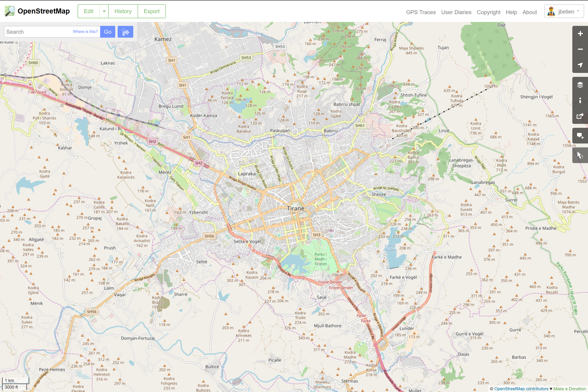This screenshot has height=392, width=588.
Task: Add a note to the map
Action: (x=580, y=136)
